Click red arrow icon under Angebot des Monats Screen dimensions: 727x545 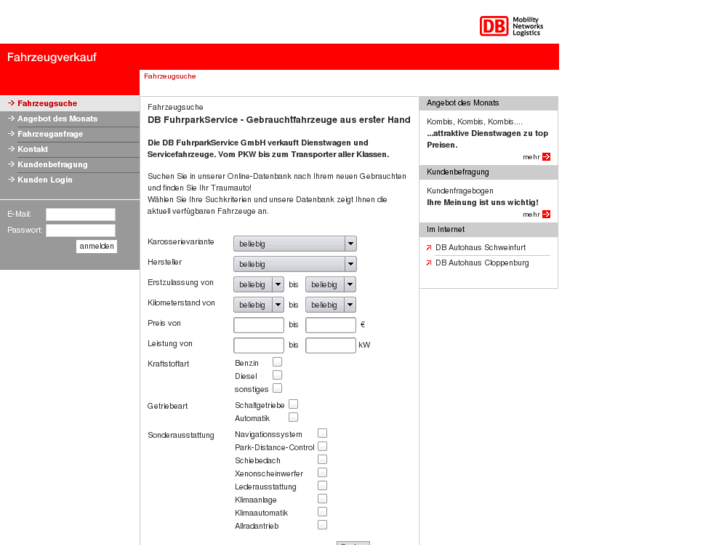tap(546, 157)
